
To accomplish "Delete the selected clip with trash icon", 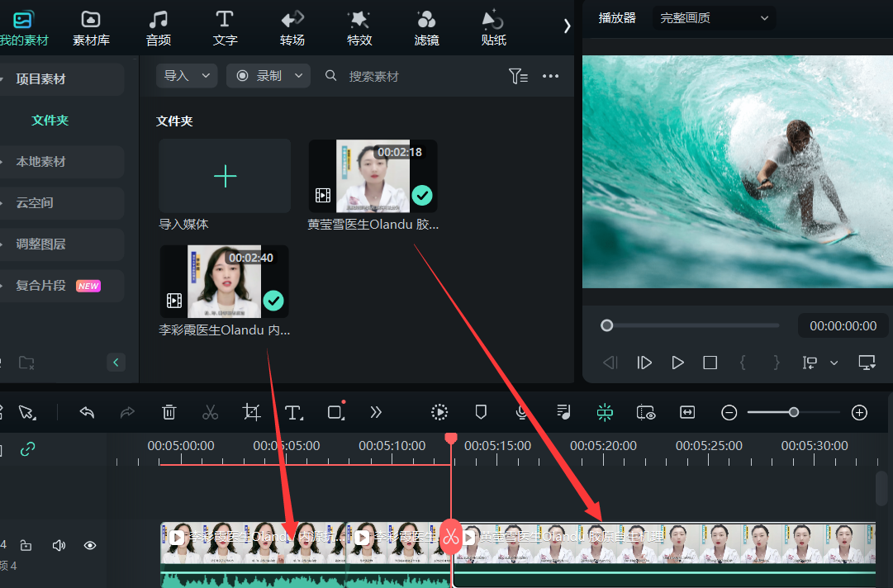I will (x=169, y=412).
